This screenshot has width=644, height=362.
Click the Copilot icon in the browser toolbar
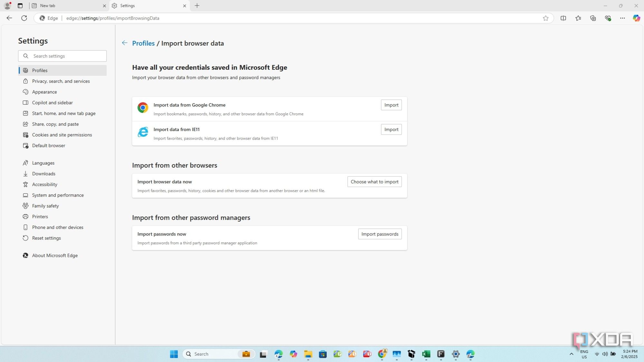tap(637, 18)
